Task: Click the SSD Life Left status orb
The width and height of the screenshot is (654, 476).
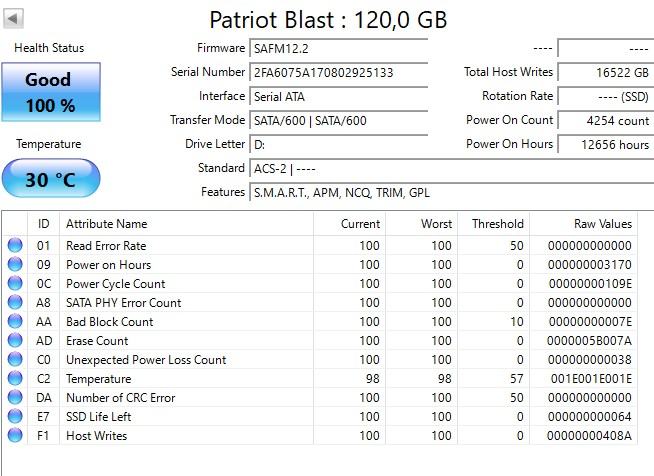Action: pyautogui.click(x=15, y=417)
